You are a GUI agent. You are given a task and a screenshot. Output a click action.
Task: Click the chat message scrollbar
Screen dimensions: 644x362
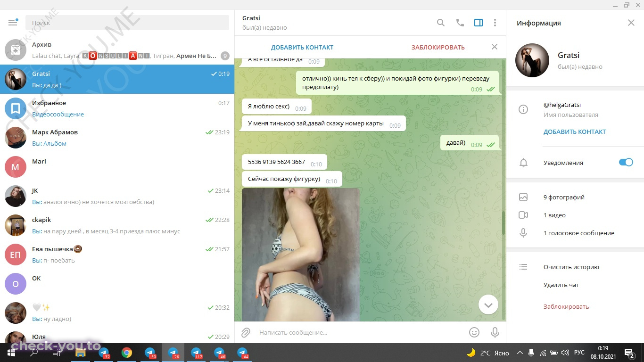point(503,224)
